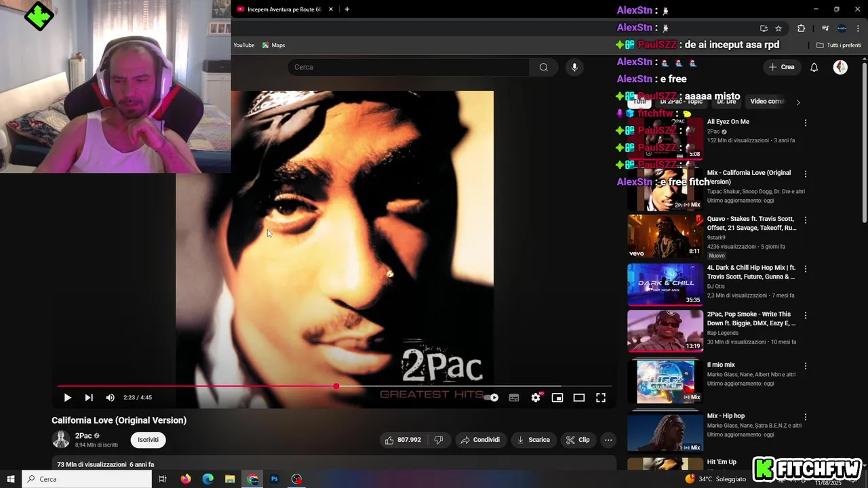Image resolution: width=868 pixels, height=488 pixels.
Task: Open the Crea create menu
Action: pos(781,67)
